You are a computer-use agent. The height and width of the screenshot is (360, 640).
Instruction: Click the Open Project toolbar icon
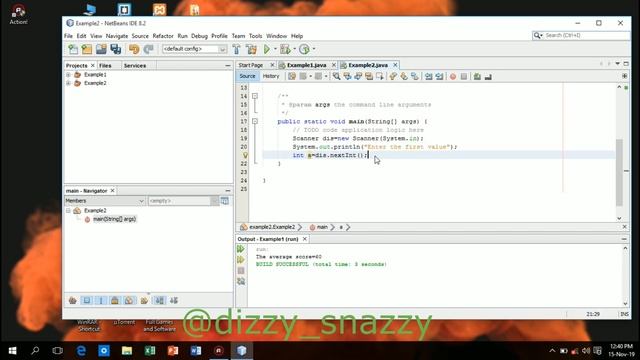(101, 49)
